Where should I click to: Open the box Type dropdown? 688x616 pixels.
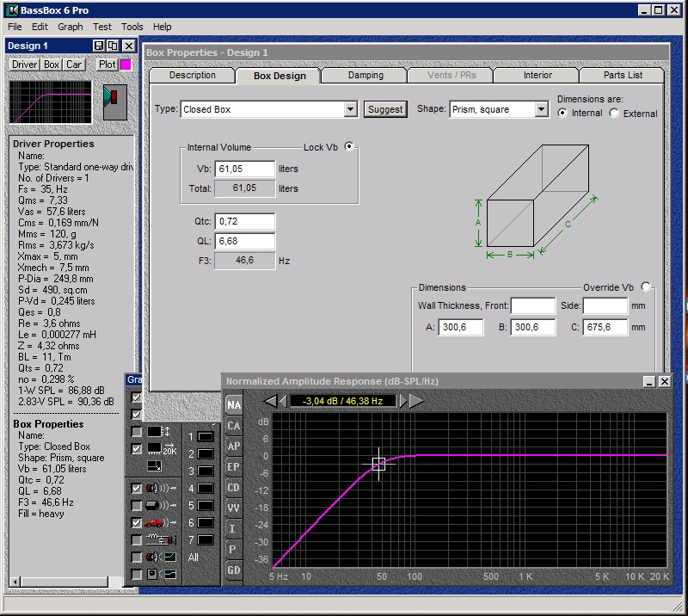point(350,109)
